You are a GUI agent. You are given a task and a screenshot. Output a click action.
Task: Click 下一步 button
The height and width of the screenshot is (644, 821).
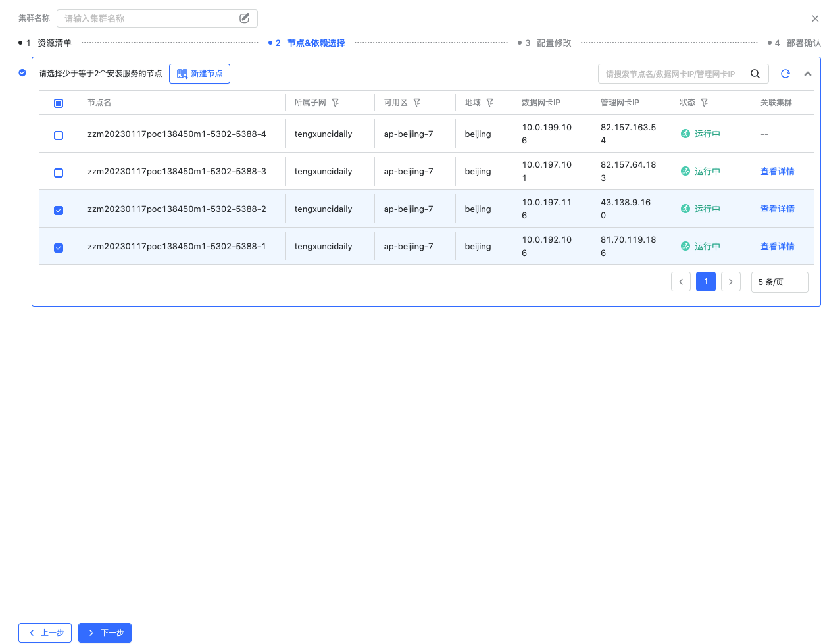tap(105, 633)
